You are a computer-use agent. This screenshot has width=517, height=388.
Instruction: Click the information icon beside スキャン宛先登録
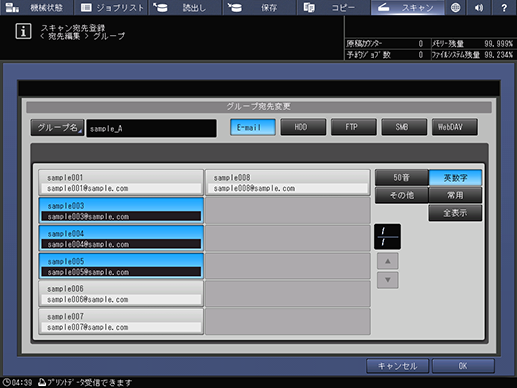click(x=23, y=32)
